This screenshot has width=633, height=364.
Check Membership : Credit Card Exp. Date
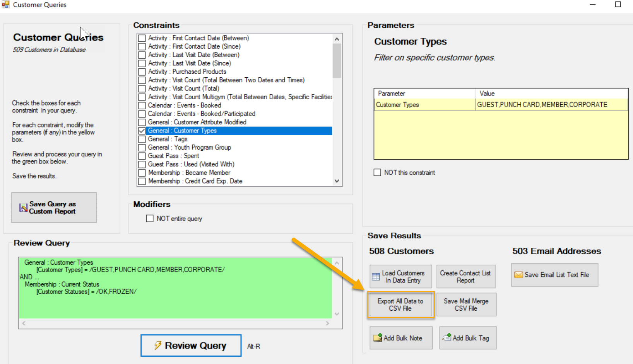[x=142, y=181]
